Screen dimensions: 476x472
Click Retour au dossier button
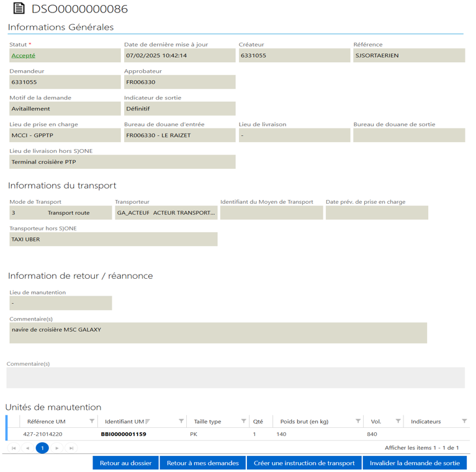click(x=125, y=463)
